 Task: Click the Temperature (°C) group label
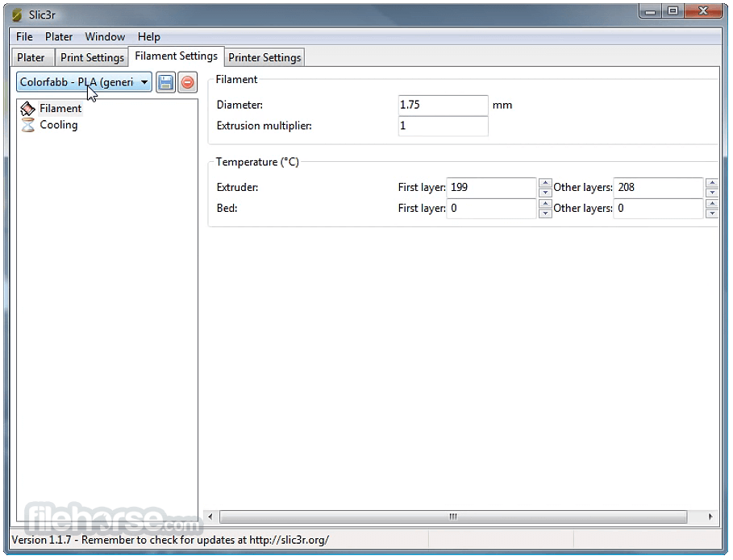(x=257, y=162)
